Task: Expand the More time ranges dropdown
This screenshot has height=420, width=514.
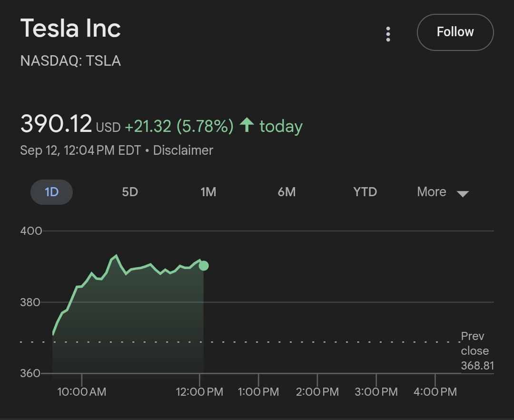Action: pos(443,192)
